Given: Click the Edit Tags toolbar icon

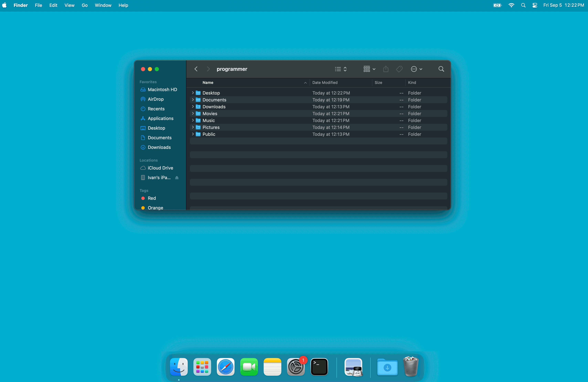Looking at the screenshot, I should pos(399,69).
